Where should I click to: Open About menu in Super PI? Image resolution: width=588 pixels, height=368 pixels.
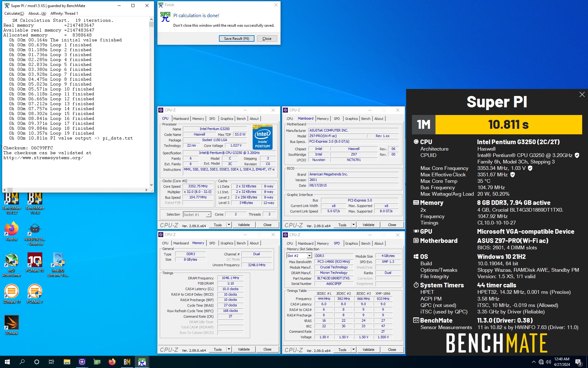point(37,13)
